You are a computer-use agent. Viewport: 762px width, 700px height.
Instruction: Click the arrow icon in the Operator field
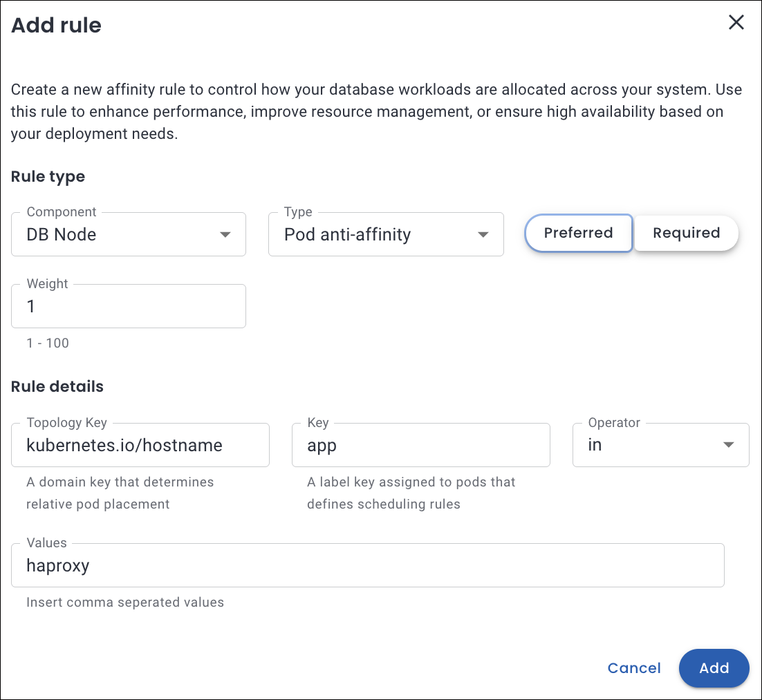coord(728,445)
